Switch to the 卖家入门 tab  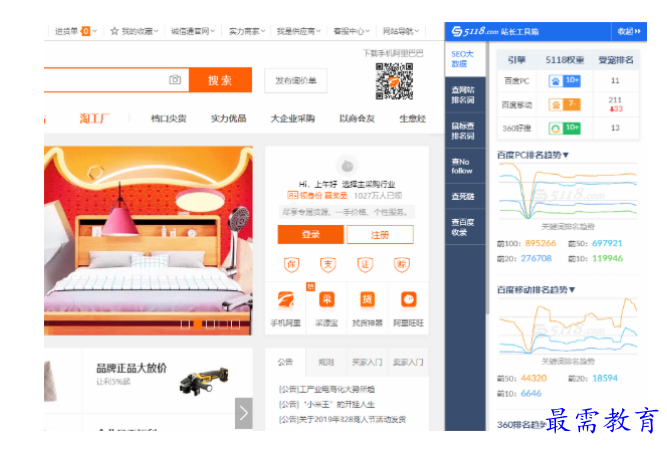(x=408, y=362)
